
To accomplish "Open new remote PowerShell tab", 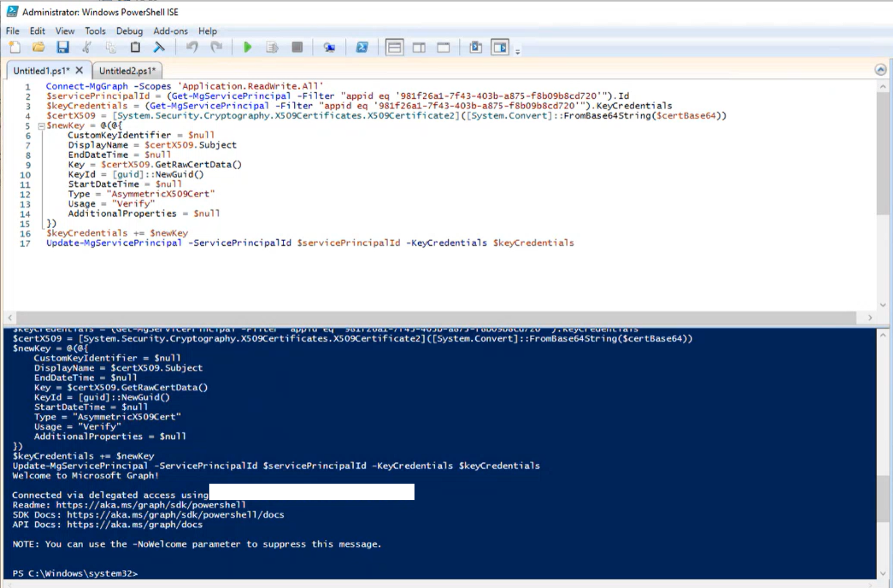I will (329, 47).
